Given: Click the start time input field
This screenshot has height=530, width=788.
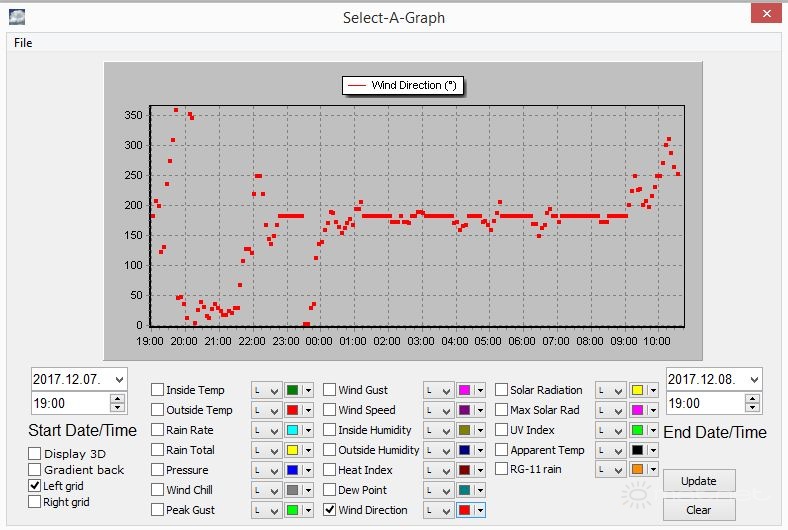Looking at the screenshot, I should click(x=70, y=404).
